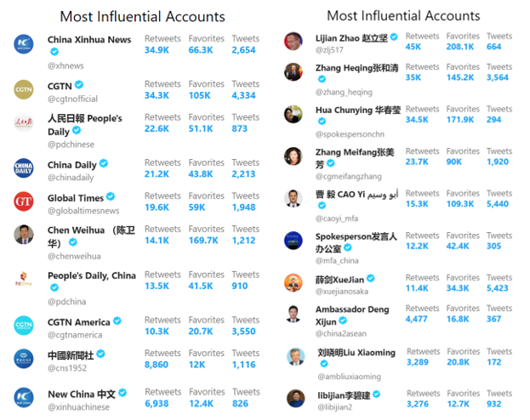Image resolution: width=530 pixels, height=420 pixels.
Task: Click Liu Xiaoming's avatar photo
Action: point(296,357)
